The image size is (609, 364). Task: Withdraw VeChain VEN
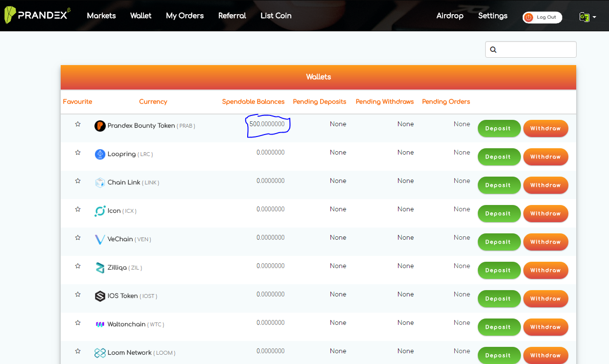(x=546, y=242)
